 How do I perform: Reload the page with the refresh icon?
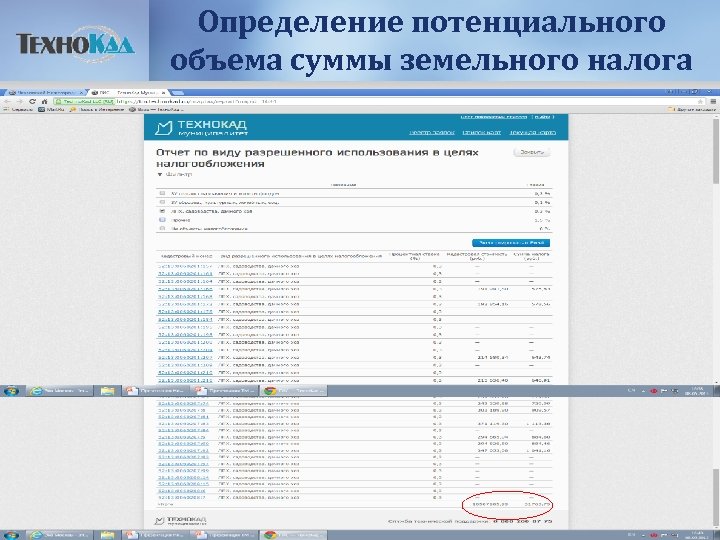32,101
